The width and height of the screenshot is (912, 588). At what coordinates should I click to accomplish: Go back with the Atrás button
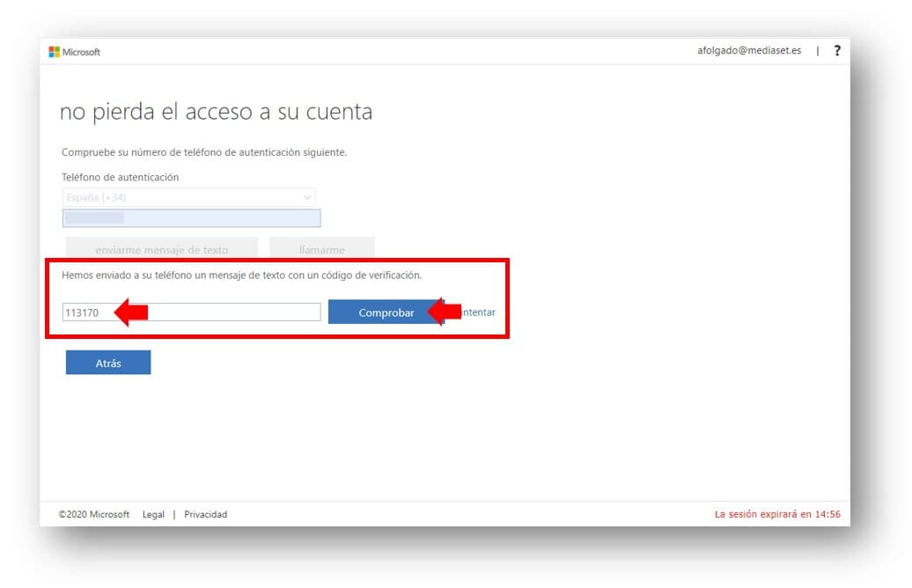(x=108, y=363)
